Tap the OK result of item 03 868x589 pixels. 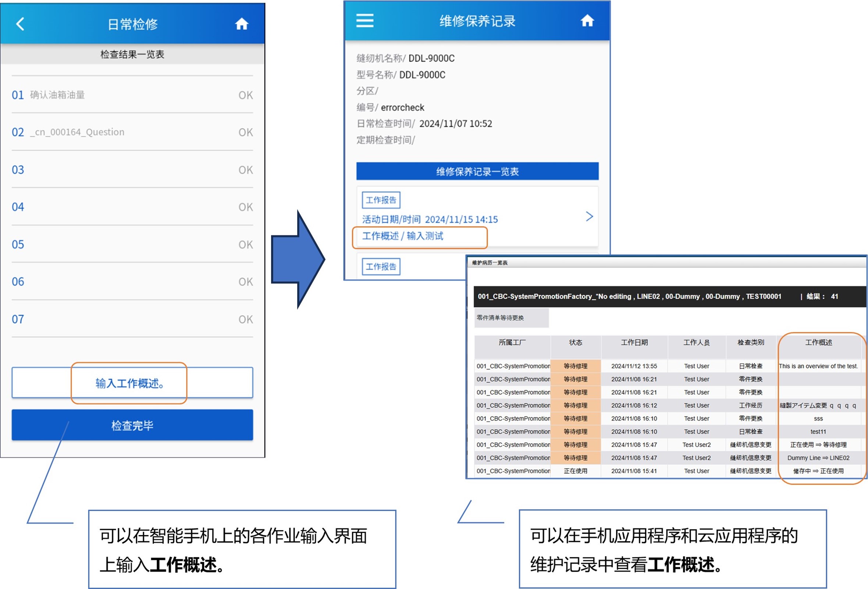pyautogui.click(x=245, y=170)
